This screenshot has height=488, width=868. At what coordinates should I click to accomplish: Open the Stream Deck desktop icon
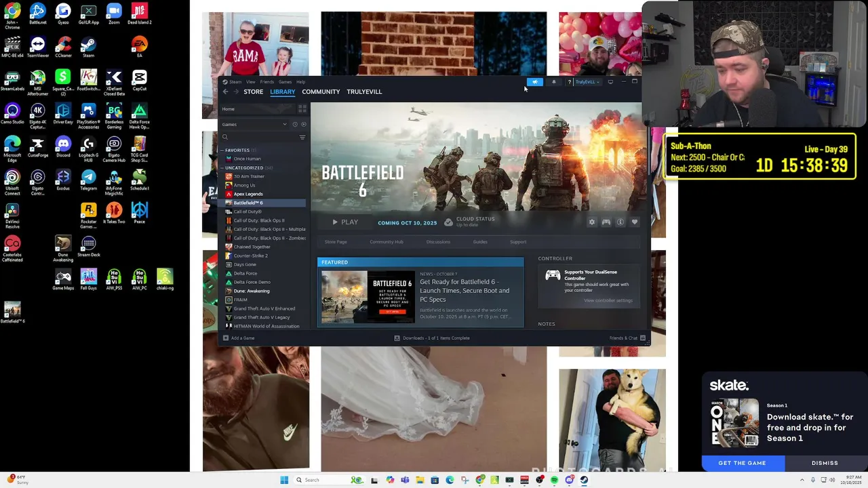tap(88, 246)
